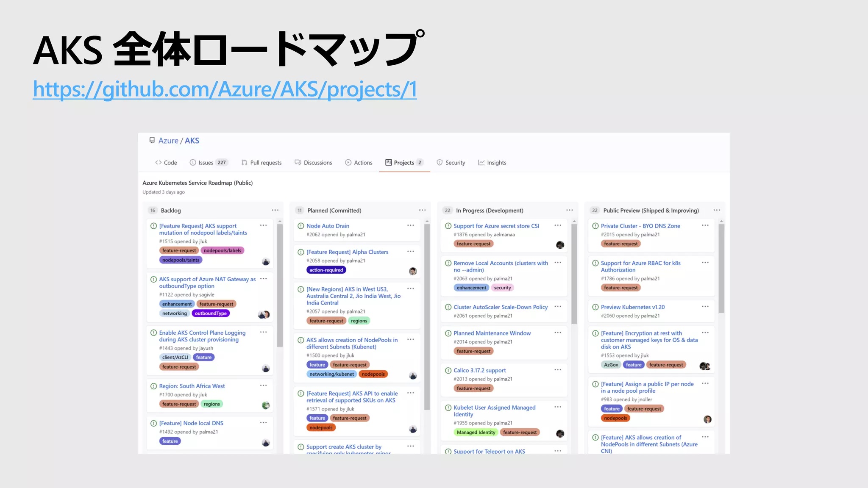The image size is (868, 488).
Task: Open the Planned Maintenance Window issue
Action: 492,333
